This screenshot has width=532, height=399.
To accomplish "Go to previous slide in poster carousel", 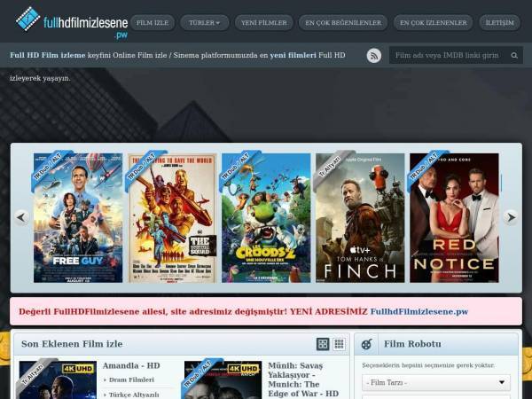I will tap(21, 217).
